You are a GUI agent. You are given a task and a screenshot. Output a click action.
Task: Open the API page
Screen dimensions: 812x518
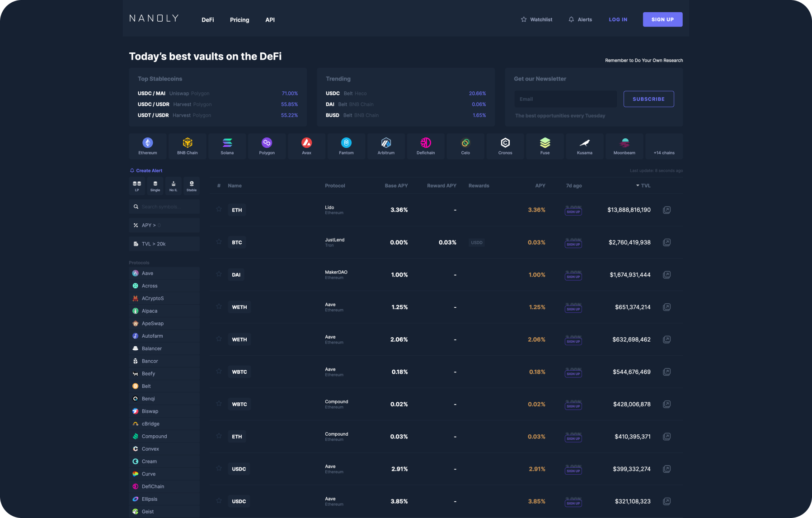[x=270, y=20]
